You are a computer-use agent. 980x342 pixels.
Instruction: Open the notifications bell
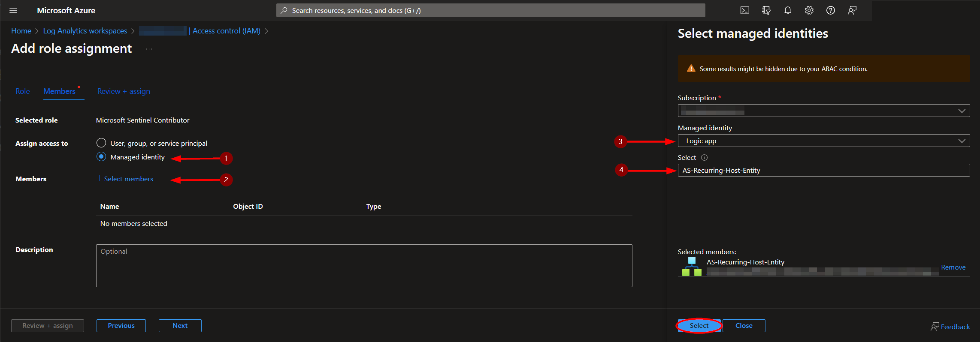[x=788, y=10]
